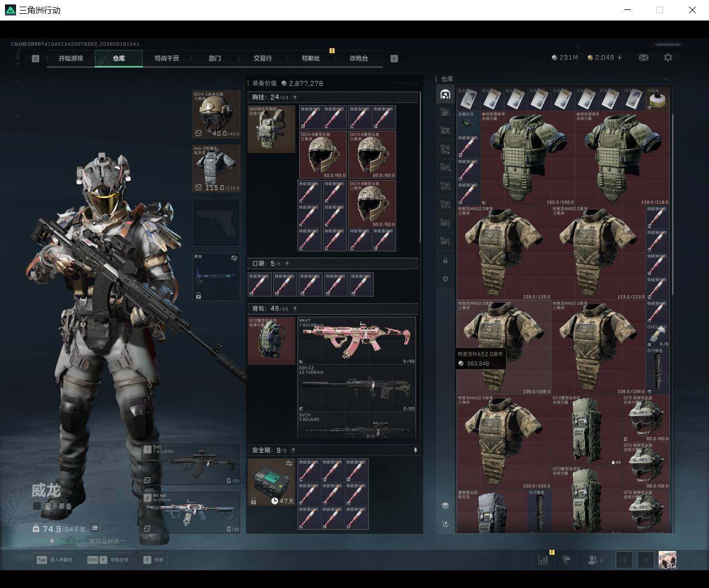Open warehouse sidebar gear settings
This screenshot has height=588, width=709.
pyautogui.click(x=445, y=279)
